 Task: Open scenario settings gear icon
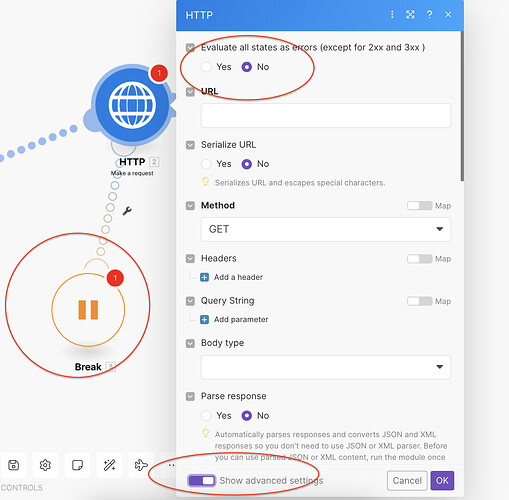tap(45, 465)
